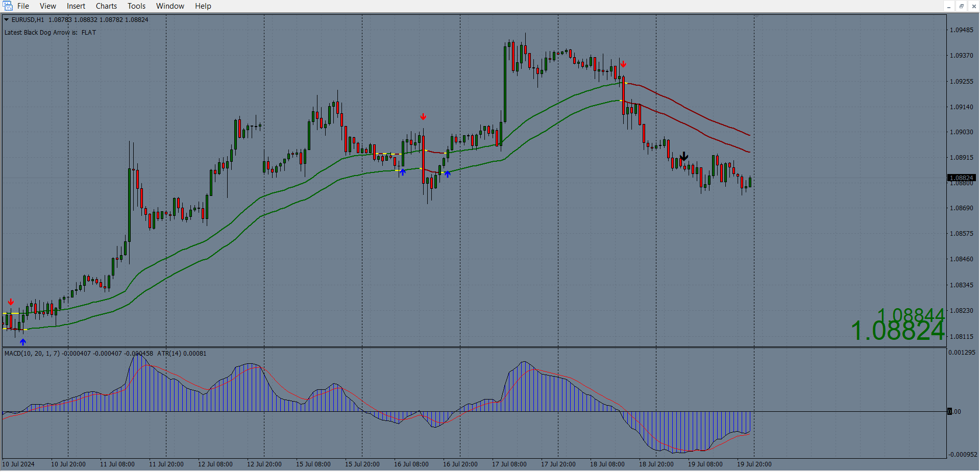Open the Help menu
Image resolution: width=980 pixels, height=472 pixels.
(203, 6)
